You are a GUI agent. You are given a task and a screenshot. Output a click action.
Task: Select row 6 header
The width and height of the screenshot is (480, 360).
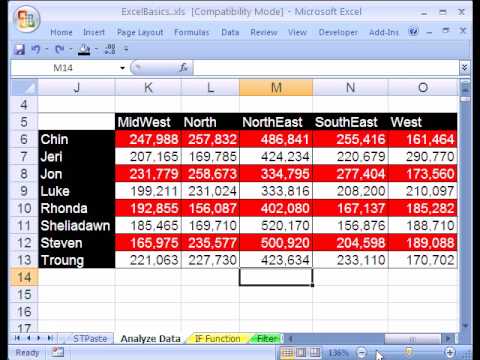pos(24,139)
